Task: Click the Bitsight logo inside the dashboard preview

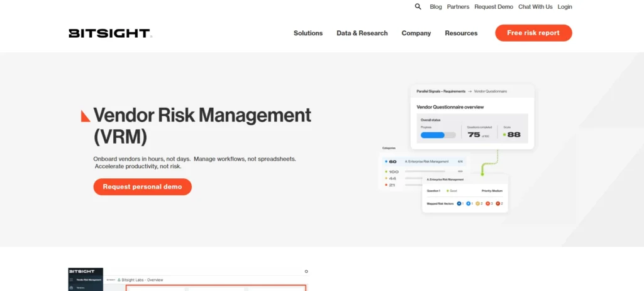Action: tap(82, 271)
